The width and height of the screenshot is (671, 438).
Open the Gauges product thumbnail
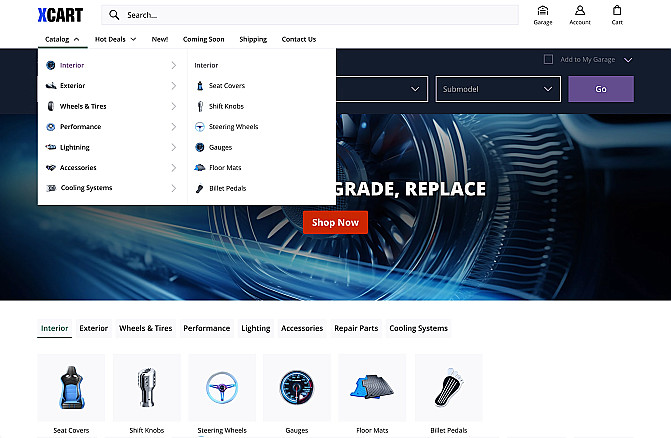(297, 388)
